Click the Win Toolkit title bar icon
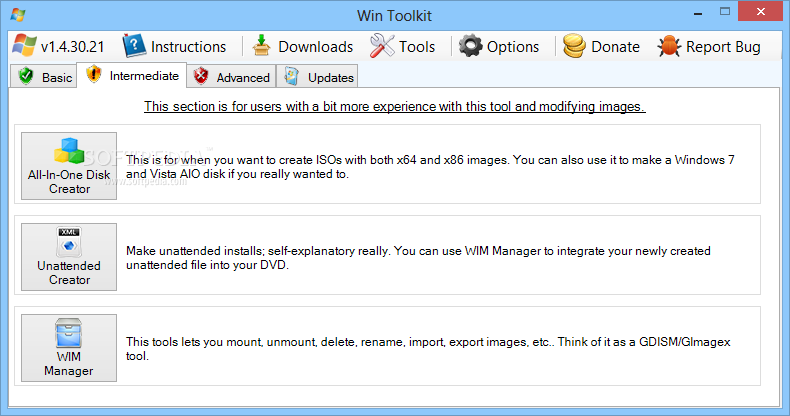Viewport: 790px width, 416px height. pos(18,14)
